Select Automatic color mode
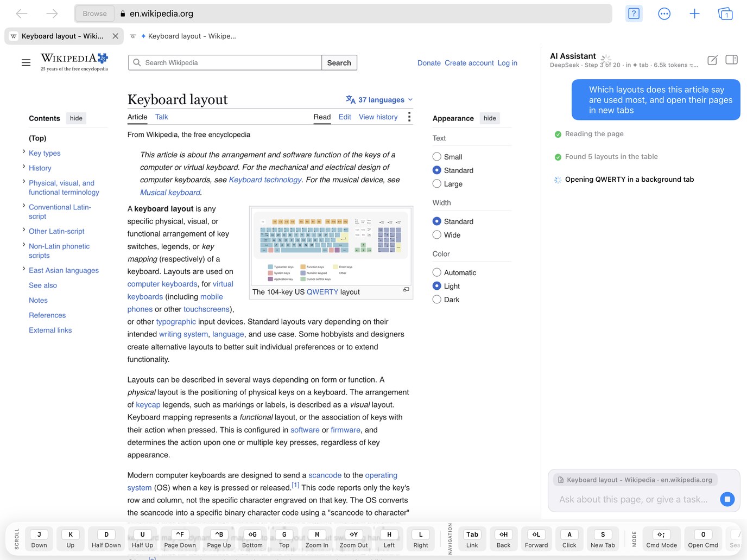This screenshot has width=747, height=560. (437, 272)
